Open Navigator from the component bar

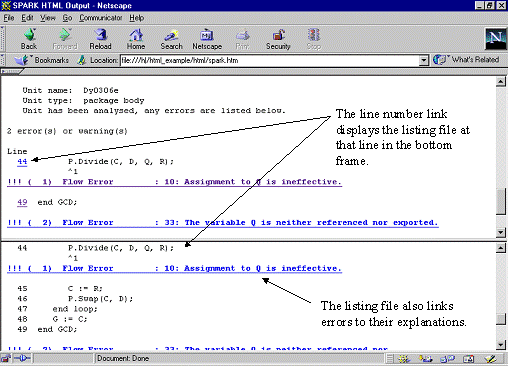click(404, 359)
